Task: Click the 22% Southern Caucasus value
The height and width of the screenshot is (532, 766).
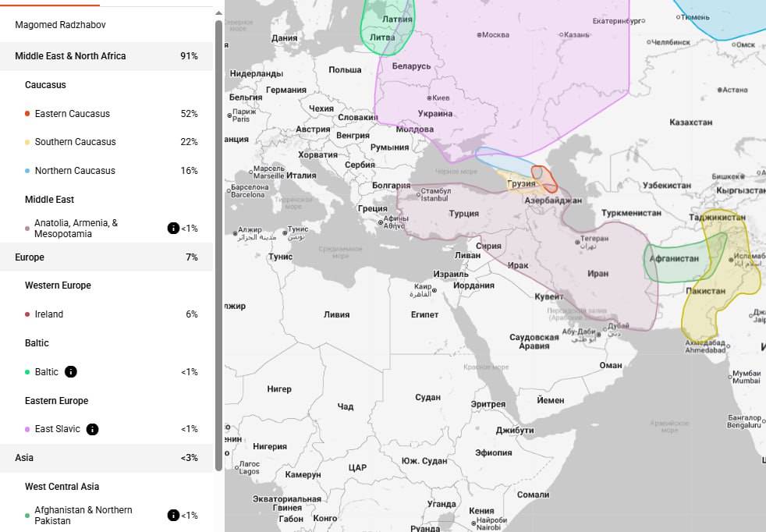Action: click(x=189, y=142)
